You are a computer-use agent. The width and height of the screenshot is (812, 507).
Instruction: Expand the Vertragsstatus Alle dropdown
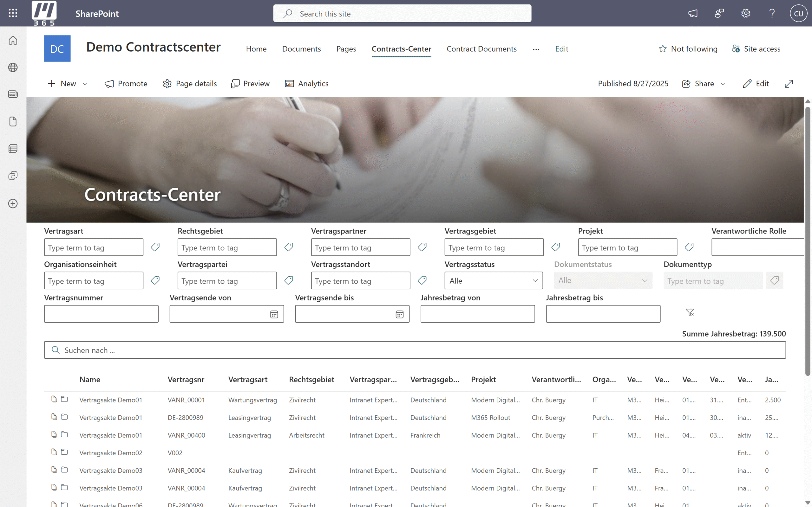coord(493,281)
